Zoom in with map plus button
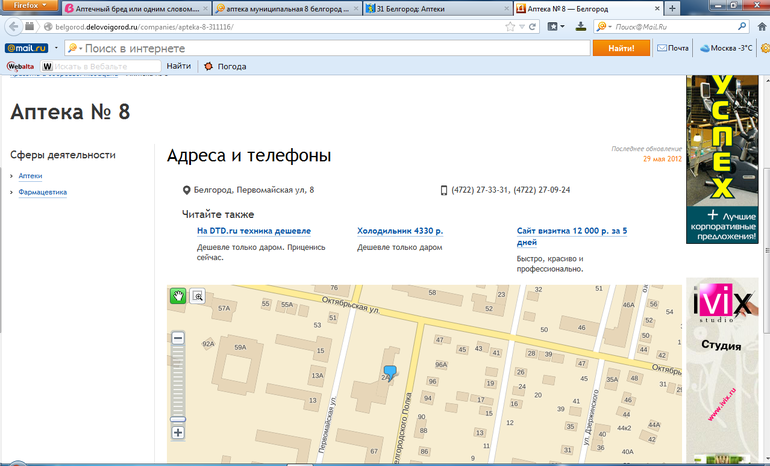Screen dimensions: 770x466 coord(178,433)
